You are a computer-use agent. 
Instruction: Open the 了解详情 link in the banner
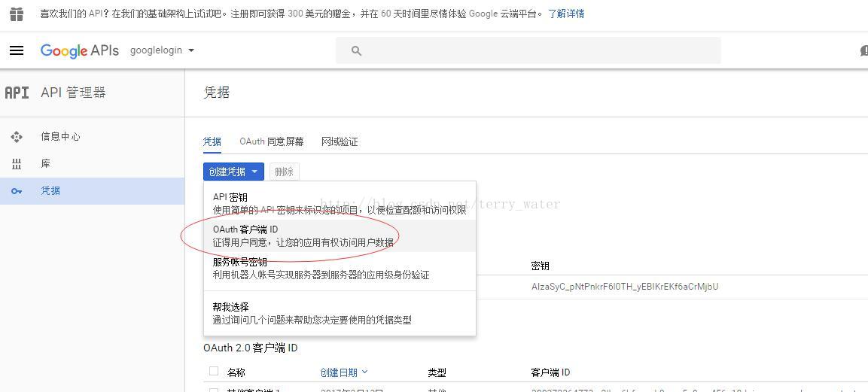[566, 14]
